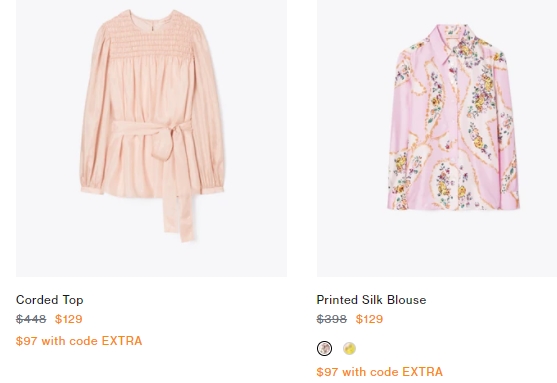Click the blouse's $97 with code EXTRA
The image size is (557, 383).
(x=379, y=372)
